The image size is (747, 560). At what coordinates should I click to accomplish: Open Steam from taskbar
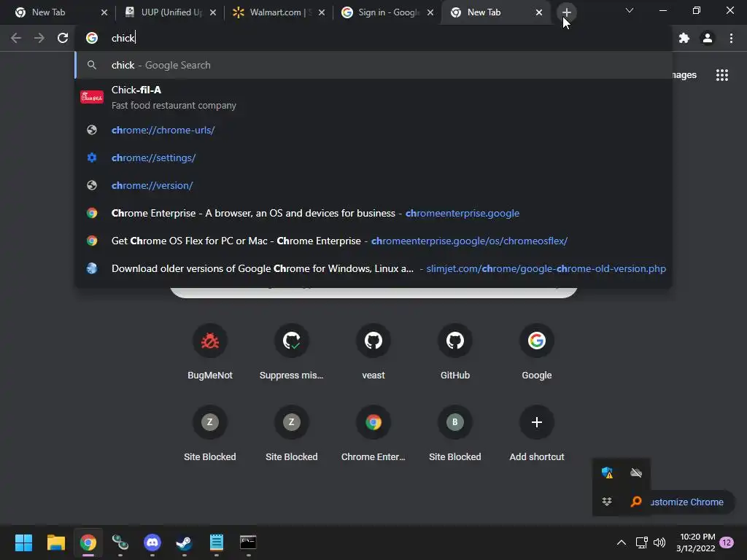click(184, 542)
